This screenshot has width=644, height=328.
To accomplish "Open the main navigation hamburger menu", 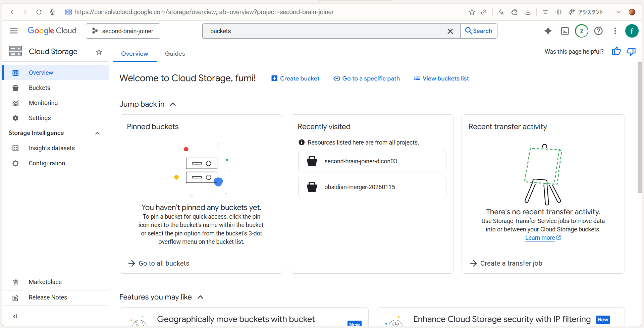I will tap(14, 31).
